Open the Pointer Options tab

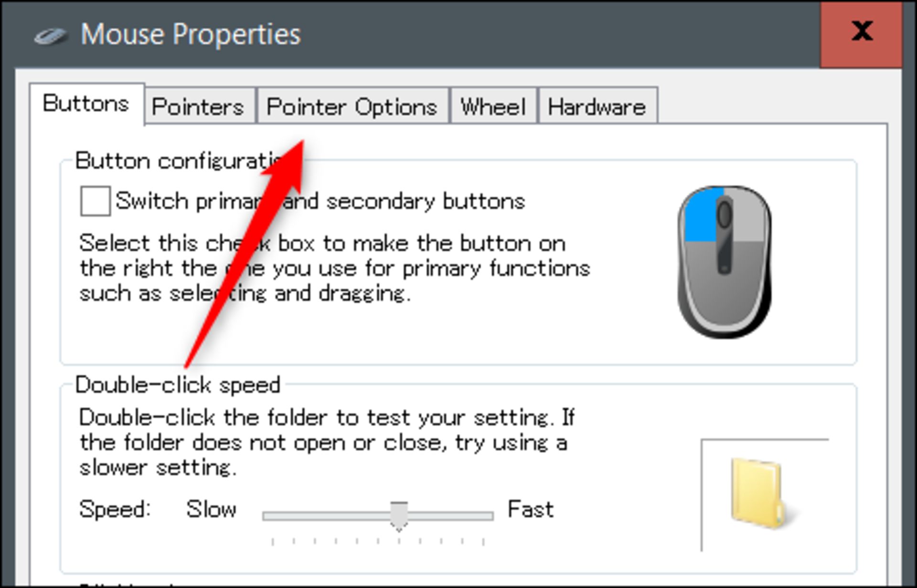(x=352, y=106)
